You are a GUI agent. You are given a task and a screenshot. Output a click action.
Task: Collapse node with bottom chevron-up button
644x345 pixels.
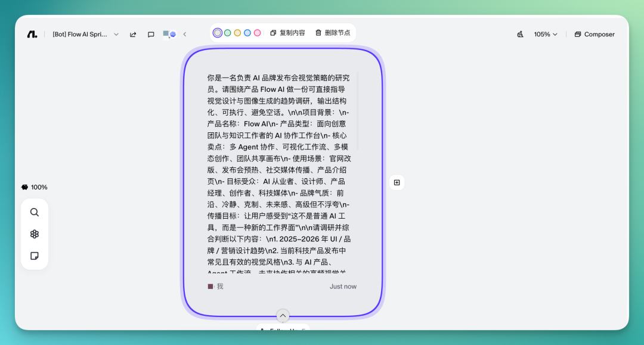coord(283,316)
